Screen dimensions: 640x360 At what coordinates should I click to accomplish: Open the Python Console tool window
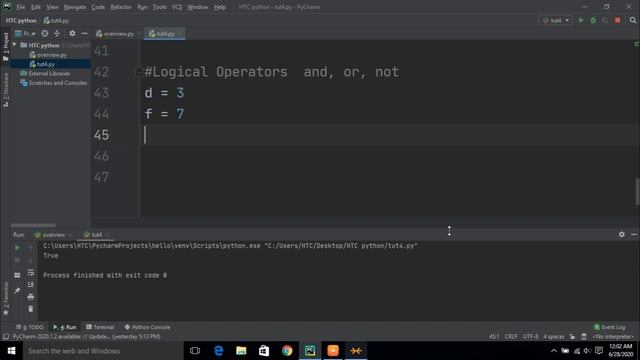click(147, 327)
